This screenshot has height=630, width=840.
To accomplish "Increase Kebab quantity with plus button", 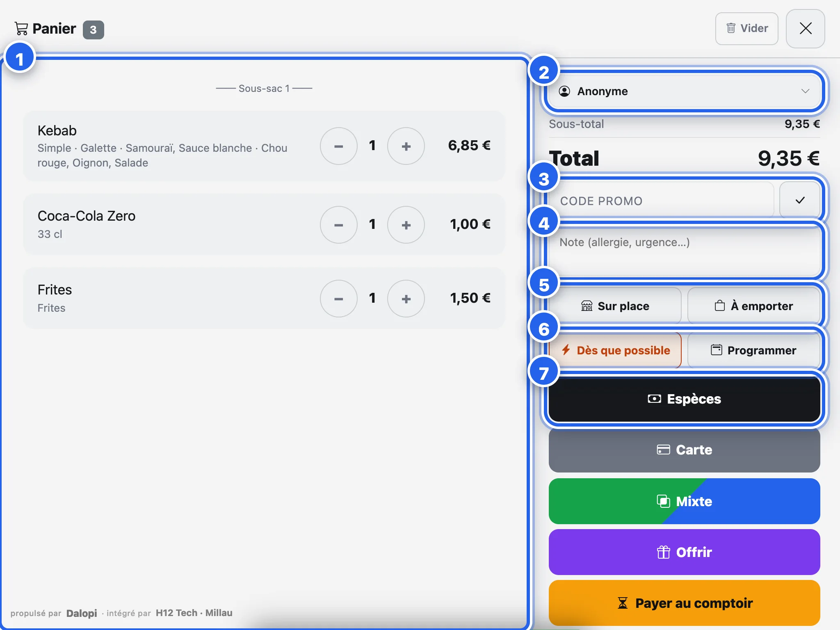I will click(x=406, y=146).
